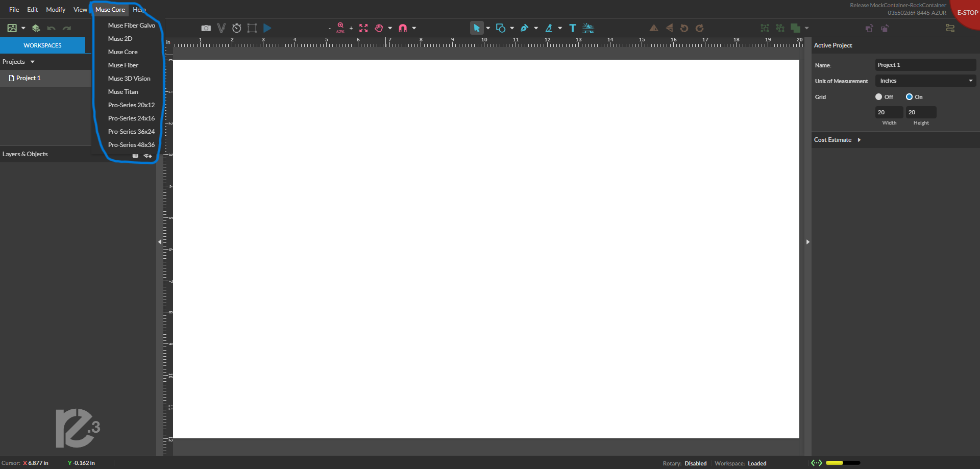The width and height of the screenshot is (980, 469).
Task: Toggle the magnet snapping icon
Action: pos(403,28)
